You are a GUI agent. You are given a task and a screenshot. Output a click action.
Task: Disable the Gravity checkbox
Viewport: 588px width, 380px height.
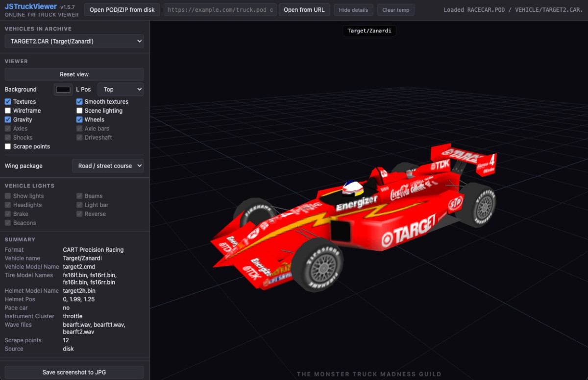[x=8, y=119]
